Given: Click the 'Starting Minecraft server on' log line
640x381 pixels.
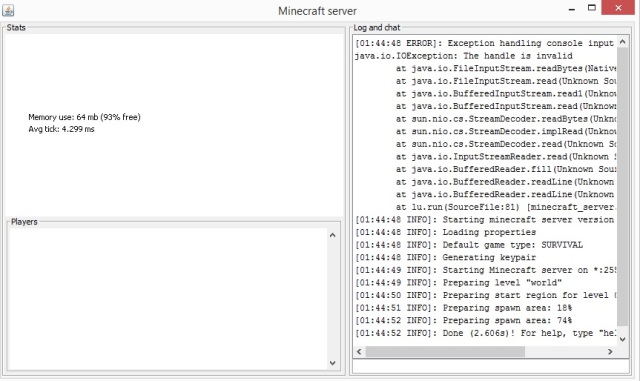Looking at the screenshot, I should [x=486, y=270].
